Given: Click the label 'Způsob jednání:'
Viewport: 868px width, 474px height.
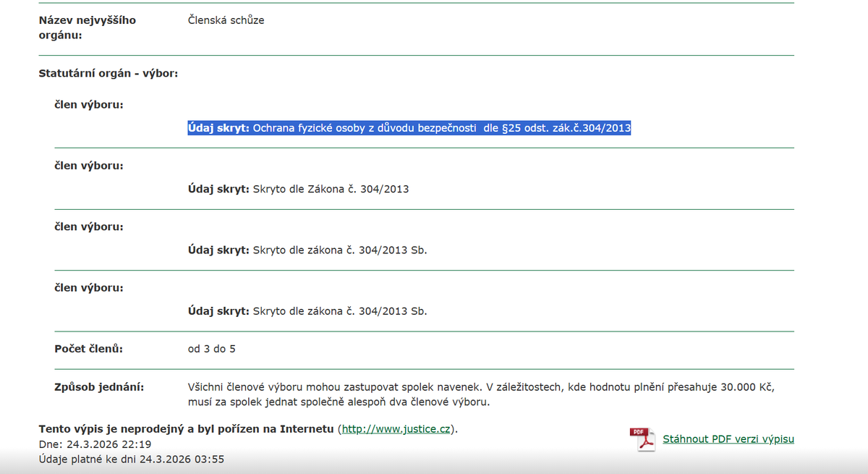Looking at the screenshot, I should coord(100,387).
